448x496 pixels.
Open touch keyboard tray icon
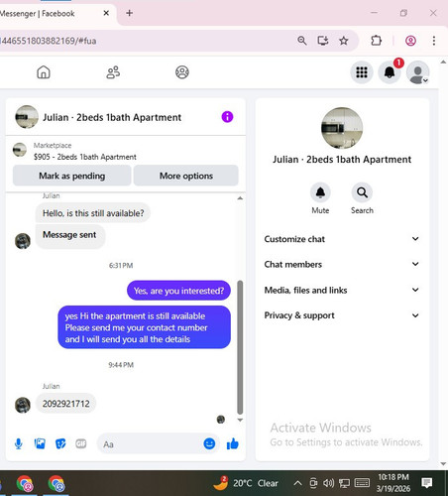tap(362, 483)
